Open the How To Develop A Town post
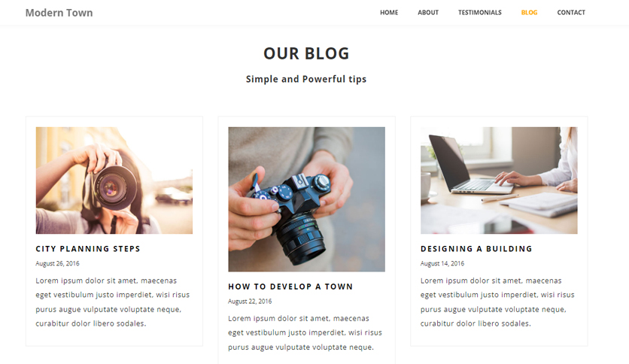The image size is (629, 364). 290,287
